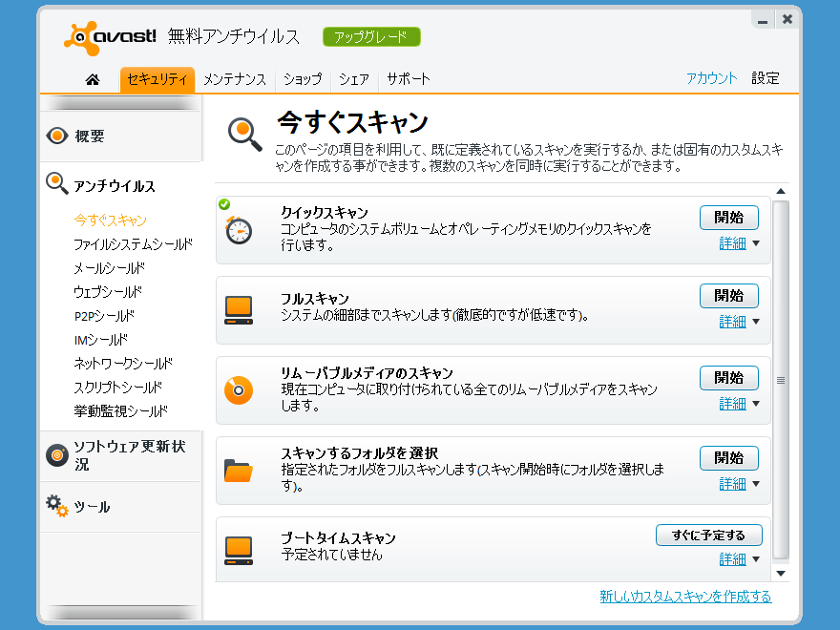Click the large 今すぐスキャン header magnifier icon
840x630 pixels.
(244, 134)
